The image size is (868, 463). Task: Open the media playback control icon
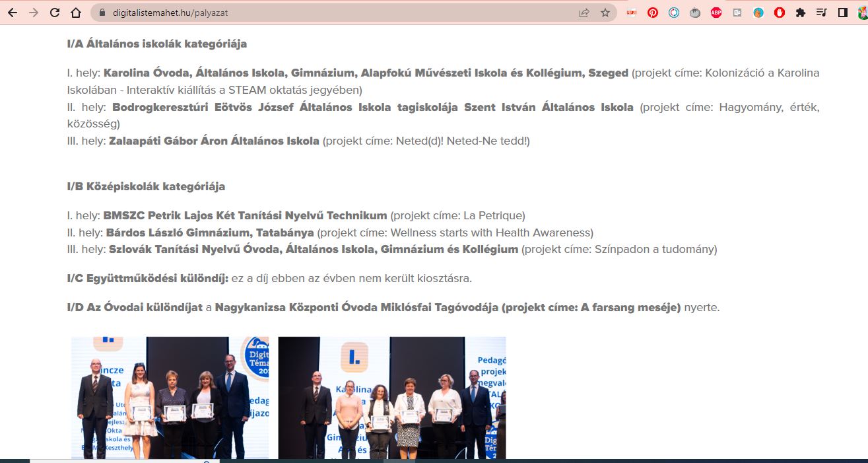[822, 13]
